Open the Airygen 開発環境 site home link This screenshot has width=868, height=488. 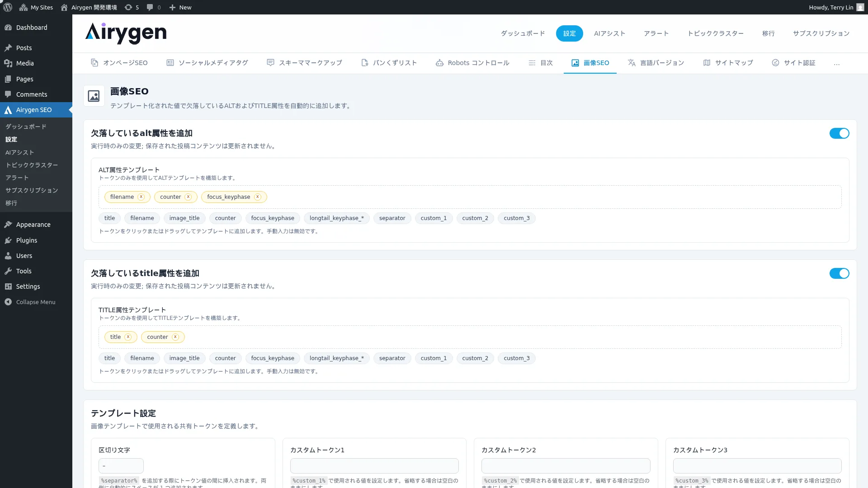tap(89, 7)
